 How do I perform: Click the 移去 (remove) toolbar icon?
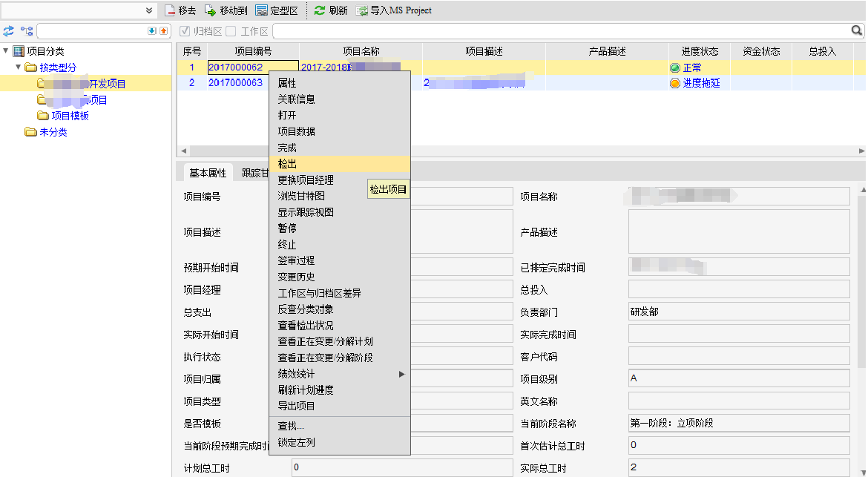click(169, 10)
